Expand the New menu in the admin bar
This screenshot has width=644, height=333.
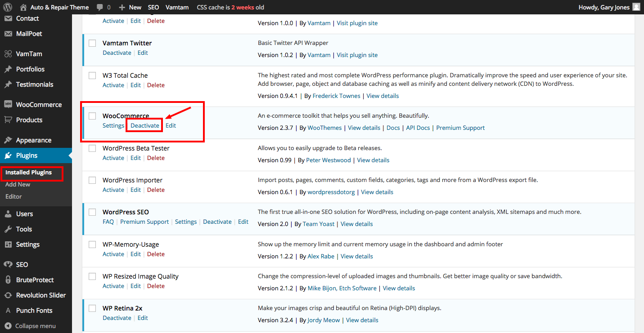pyautogui.click(x=130, y=7)
